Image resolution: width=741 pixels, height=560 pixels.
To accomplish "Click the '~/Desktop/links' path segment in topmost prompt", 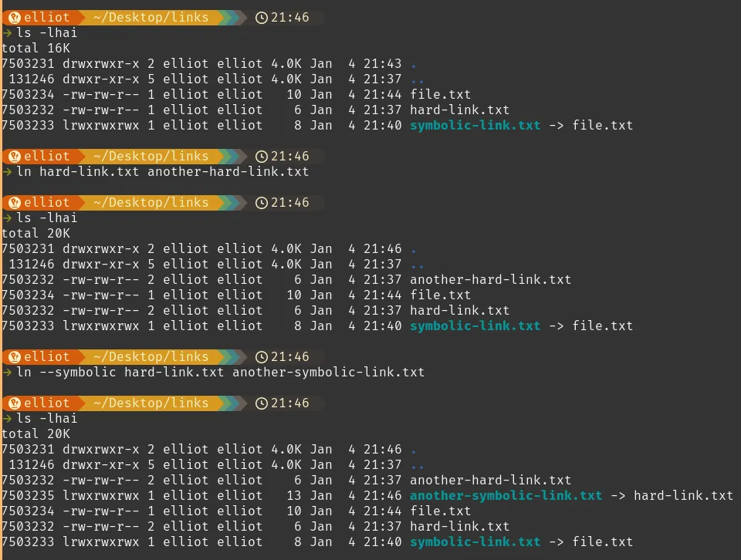I will tap(151, 17).
